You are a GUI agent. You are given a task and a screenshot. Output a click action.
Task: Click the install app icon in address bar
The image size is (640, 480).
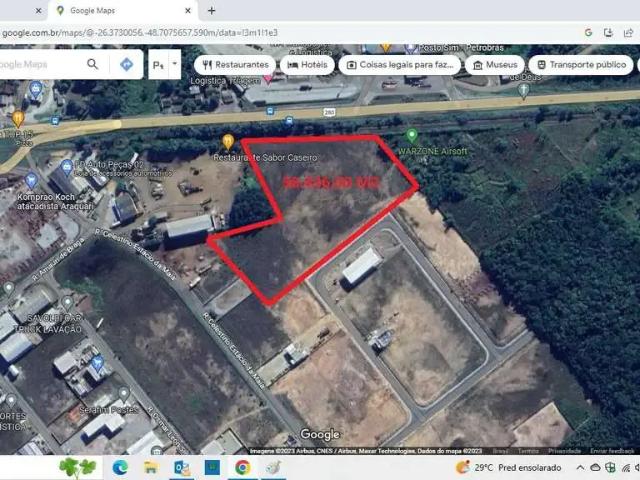(x=608, y=33)
